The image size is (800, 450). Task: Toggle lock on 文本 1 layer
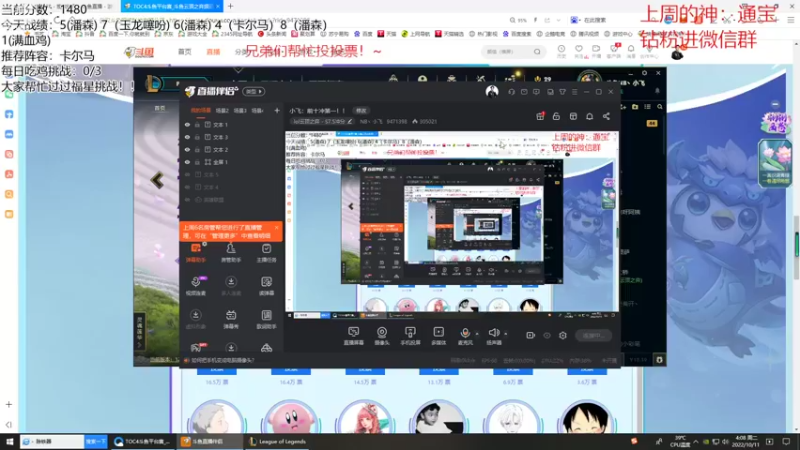(197, 124)
